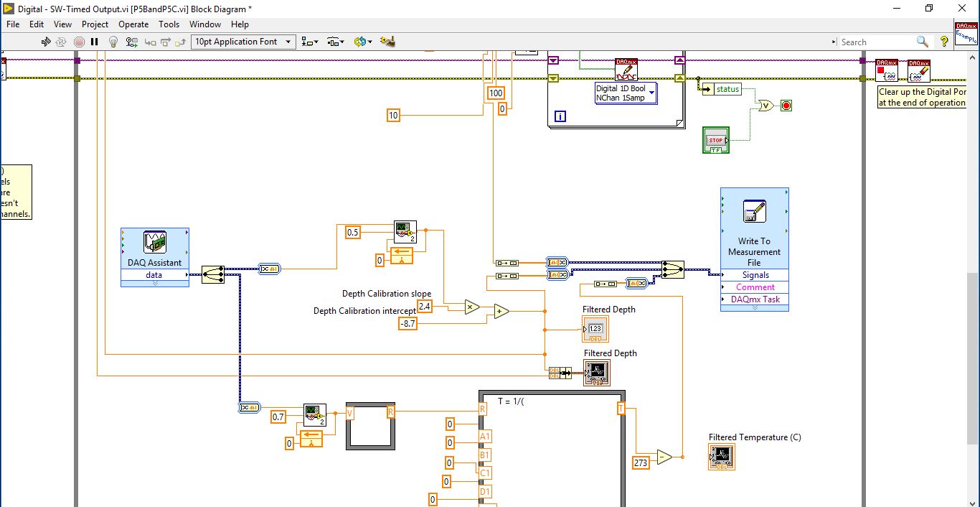Click the STOP Boolean control terminal
Screen dimensions: 980x507
point(716,140)
